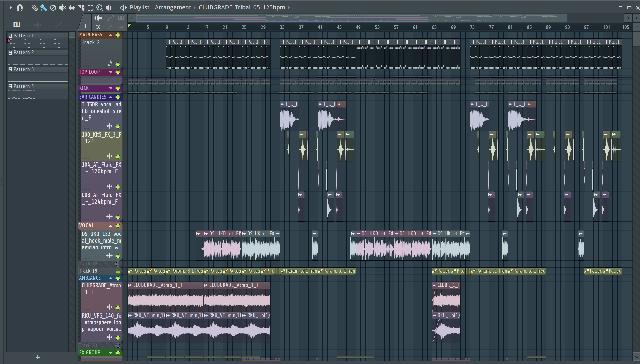Mute 100_Kit5_FX_3_F_124 track
Image resolution: width=640 pixels, height=364 pixels.
click(118, 157)
